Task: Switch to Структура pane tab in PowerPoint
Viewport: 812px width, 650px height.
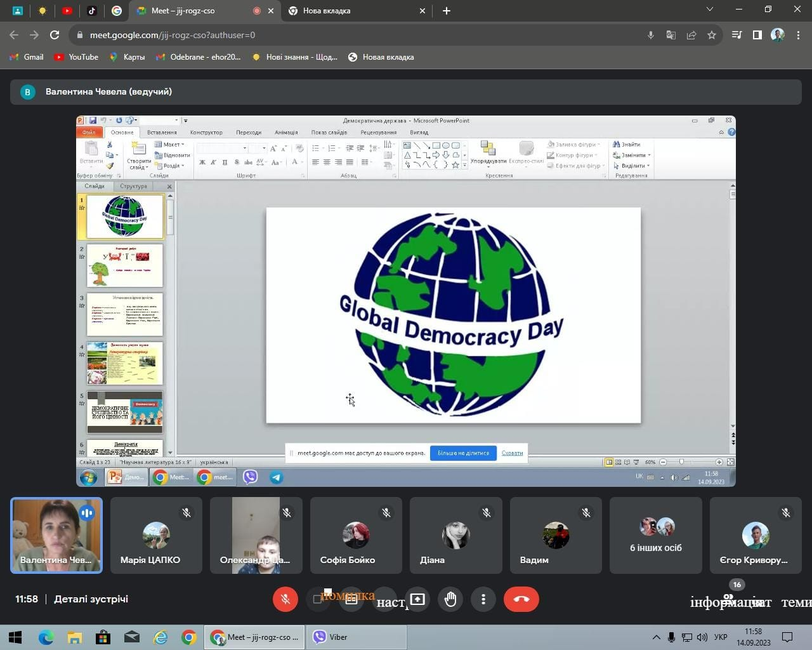Action: [x=133, y=186]
